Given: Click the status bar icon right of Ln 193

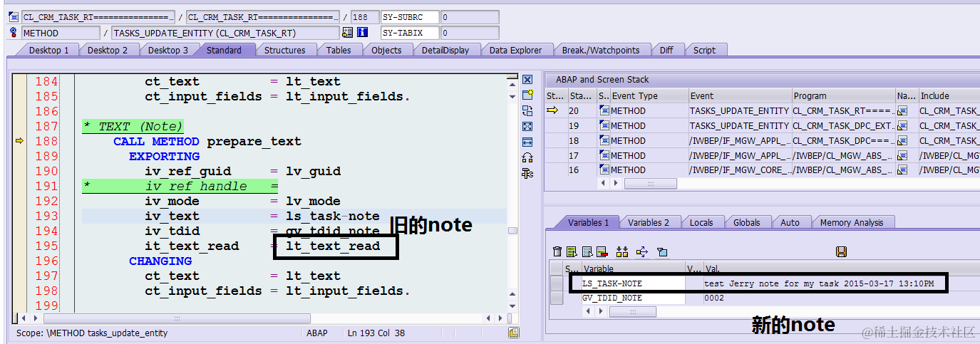Looking at the screenshot, I should tap(513, 333).
